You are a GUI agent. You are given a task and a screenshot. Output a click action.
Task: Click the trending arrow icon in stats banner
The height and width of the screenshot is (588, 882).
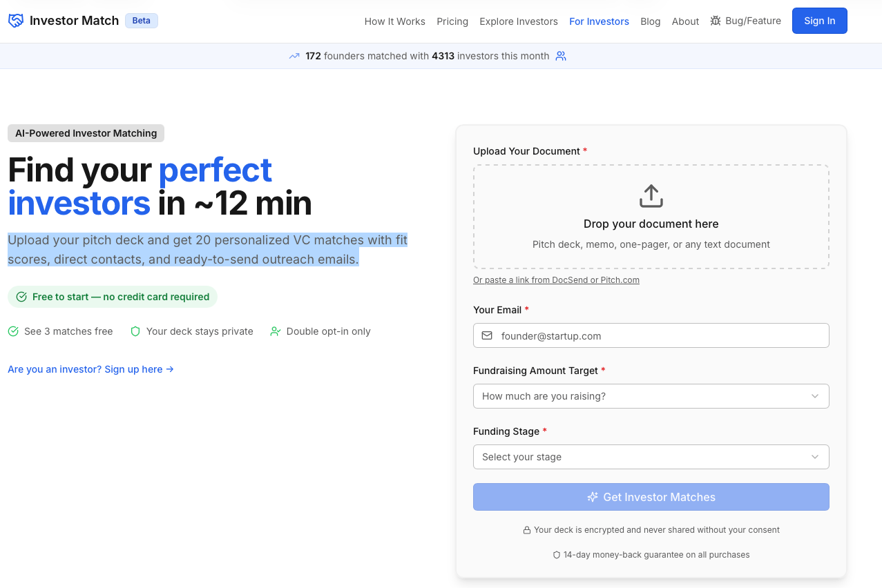(294, 56)
